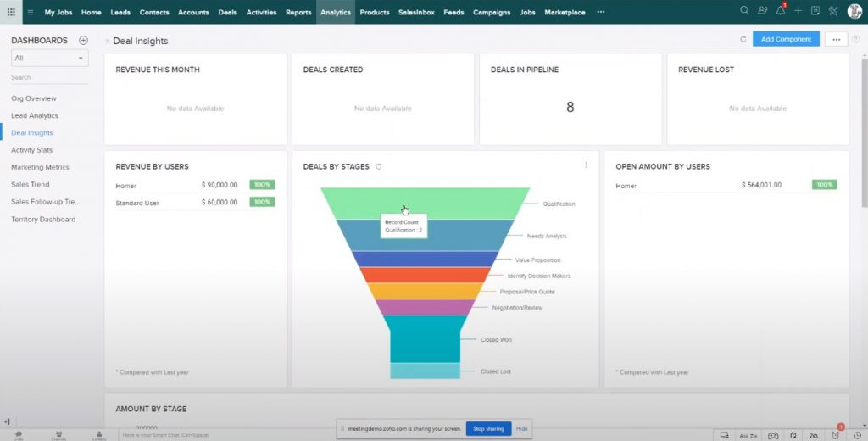Open Sales Trend dashboard
The image size is (868, 441).
tap(30, 185)
